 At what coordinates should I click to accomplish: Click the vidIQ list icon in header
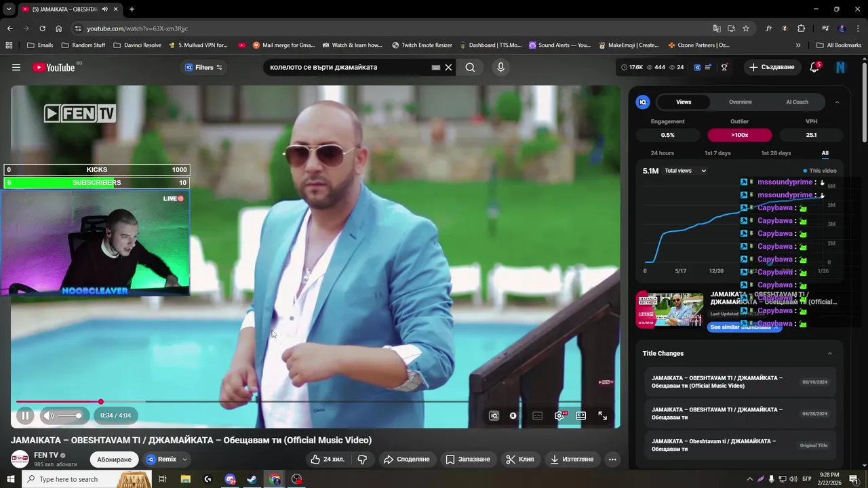(x=708, y=67)
